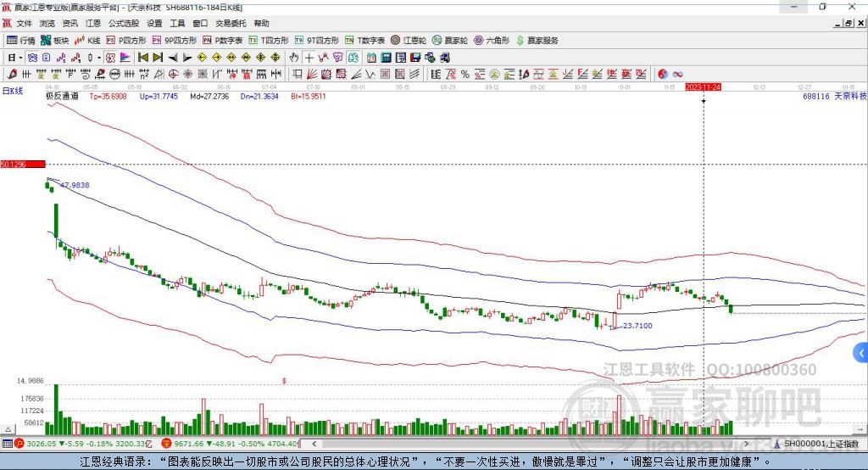Open 赢家服务 service with dollar icon

coord(537,41)
